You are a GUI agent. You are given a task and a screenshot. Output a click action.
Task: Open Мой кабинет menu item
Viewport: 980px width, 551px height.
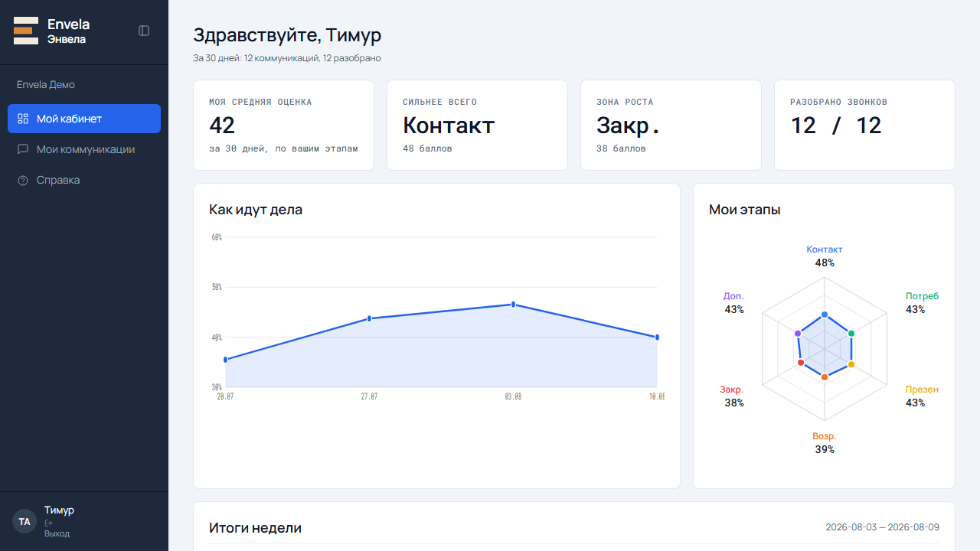coord(84,119)
